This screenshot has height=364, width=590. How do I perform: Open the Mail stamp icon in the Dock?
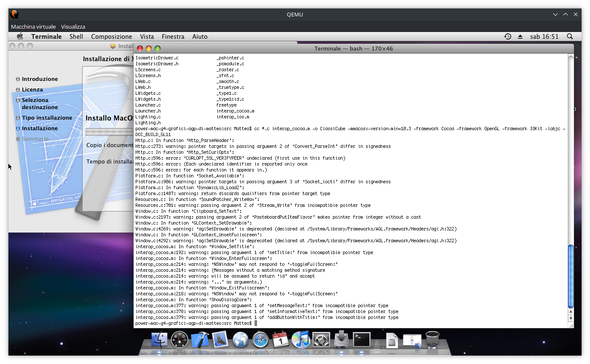220,339
